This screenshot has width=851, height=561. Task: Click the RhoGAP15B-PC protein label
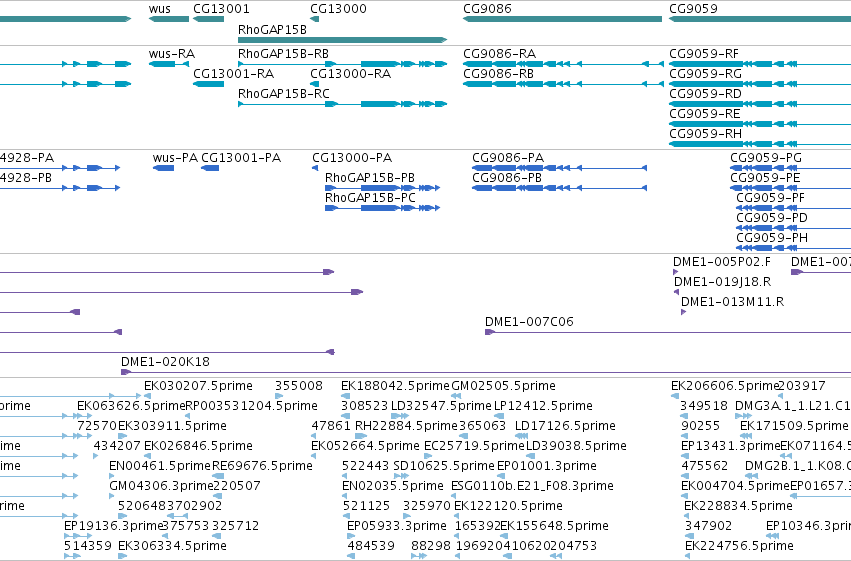tap(370, 198)
